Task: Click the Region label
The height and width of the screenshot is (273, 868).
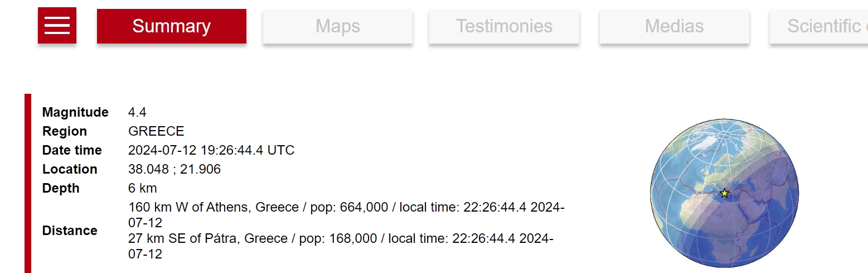Action: [x=65, y=131]
